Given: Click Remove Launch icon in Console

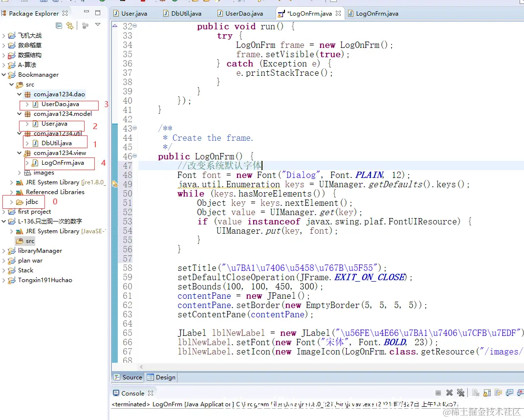Looking at the screenshot, I should click(450, 393).
